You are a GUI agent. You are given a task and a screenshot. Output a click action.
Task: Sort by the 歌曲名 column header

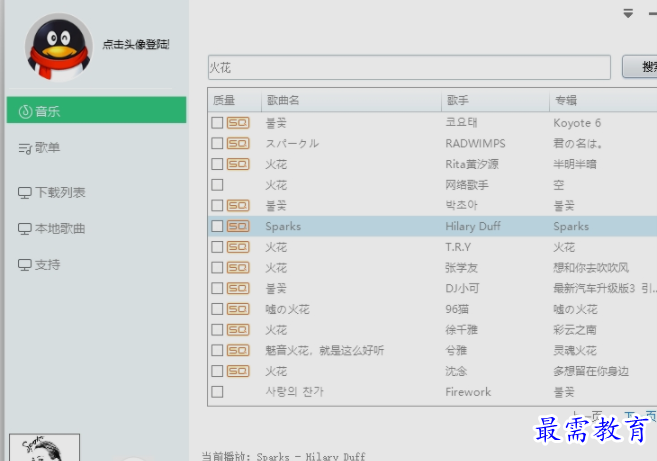(x=351, y=100)
